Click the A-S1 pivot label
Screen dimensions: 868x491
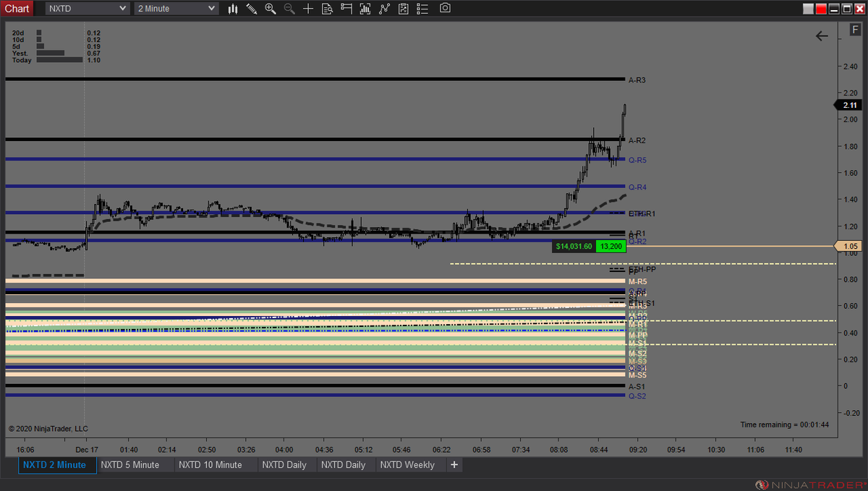point(637,387)
